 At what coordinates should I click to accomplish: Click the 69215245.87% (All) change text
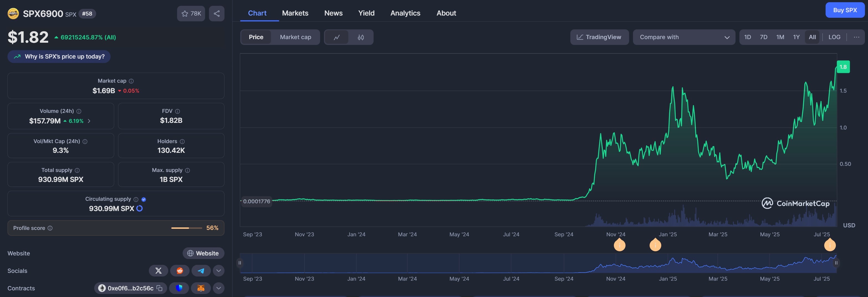click(x=88, y=37)
